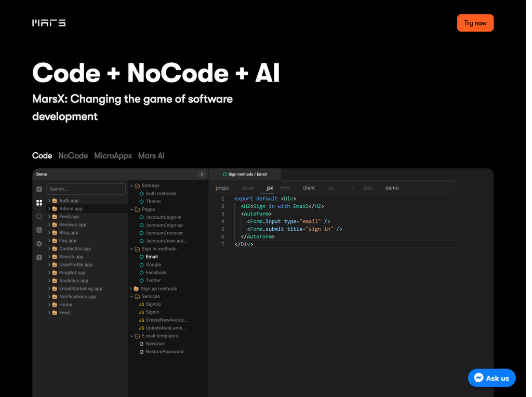Click the Home folder icon
The height and width of the screenshot is (397, 532).
tap(55, 305)
